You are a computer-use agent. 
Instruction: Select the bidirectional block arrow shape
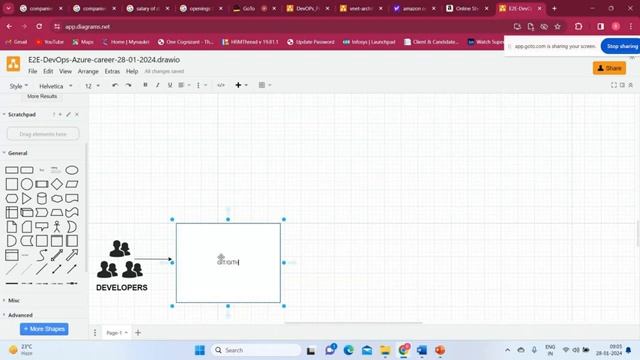(57, 255)
